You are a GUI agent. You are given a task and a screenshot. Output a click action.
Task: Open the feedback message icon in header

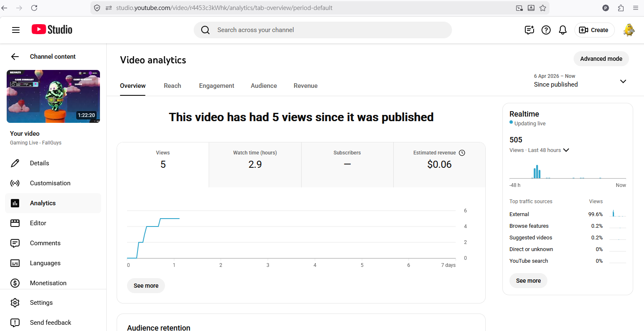pos(529,30)
